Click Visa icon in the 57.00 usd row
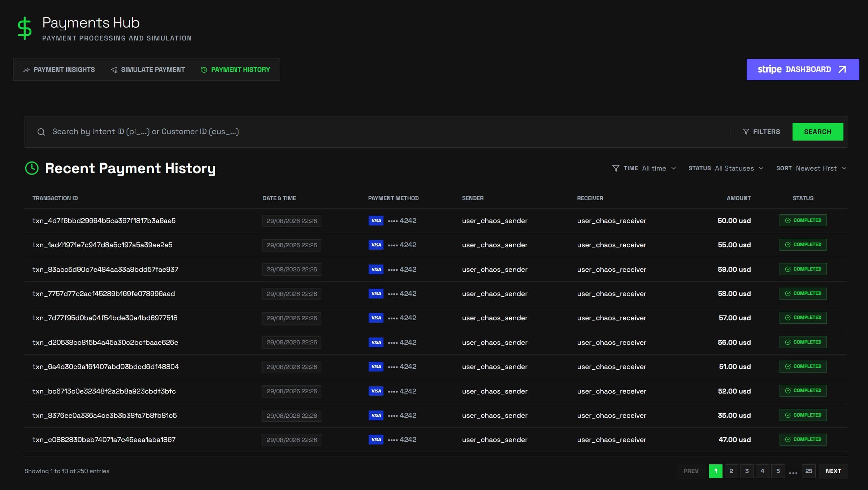 pyautogui.click(x=376, y=318)
